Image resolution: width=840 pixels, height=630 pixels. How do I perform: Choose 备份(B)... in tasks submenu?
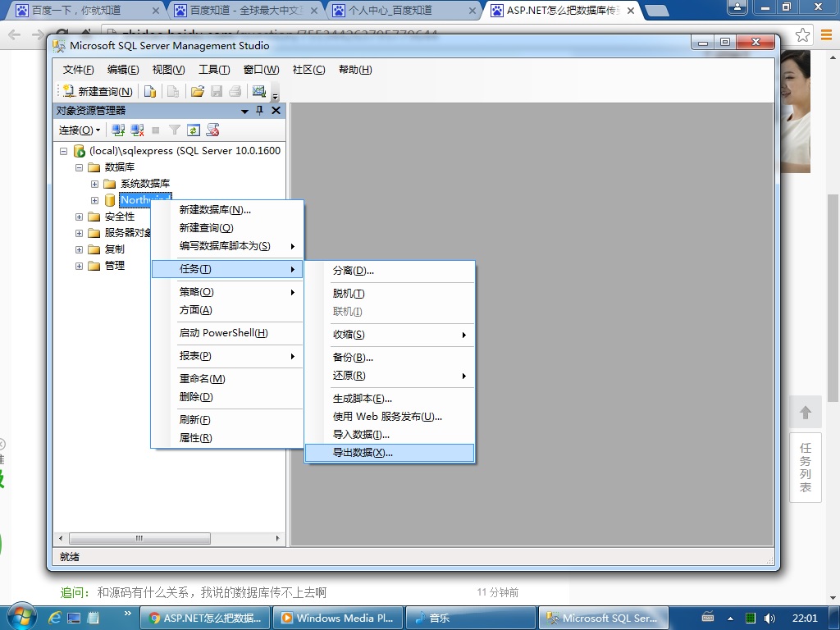(390, 358)
